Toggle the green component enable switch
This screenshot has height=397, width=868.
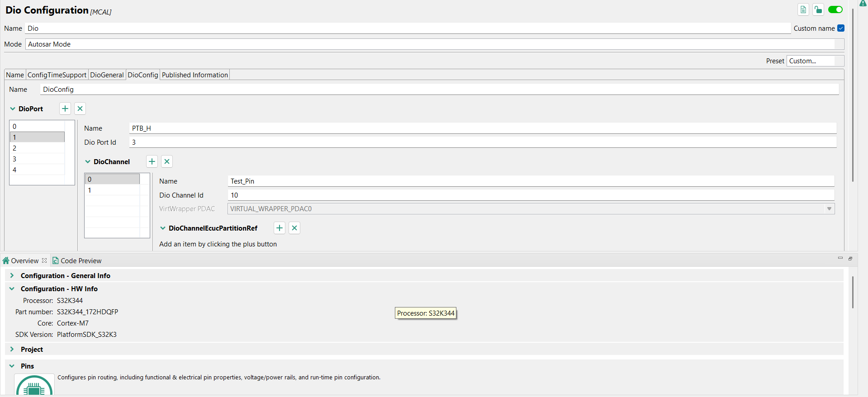click(835, 10)
